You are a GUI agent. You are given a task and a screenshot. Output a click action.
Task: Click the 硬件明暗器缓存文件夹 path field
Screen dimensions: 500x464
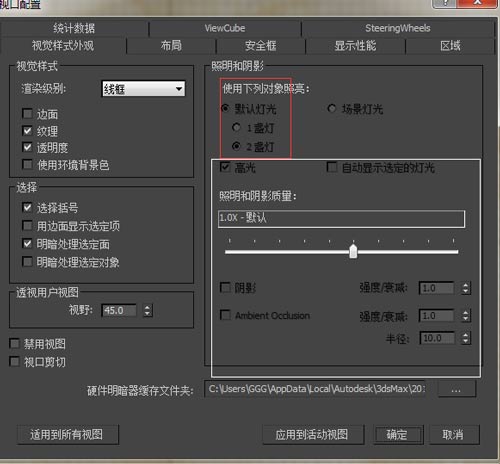tap(315, 389)
